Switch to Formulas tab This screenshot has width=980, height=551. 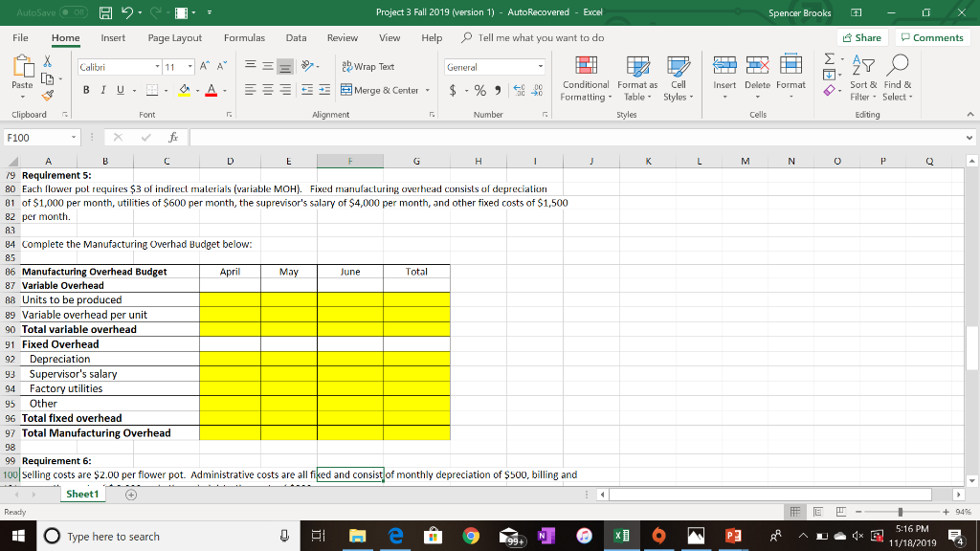coord(244,37)
